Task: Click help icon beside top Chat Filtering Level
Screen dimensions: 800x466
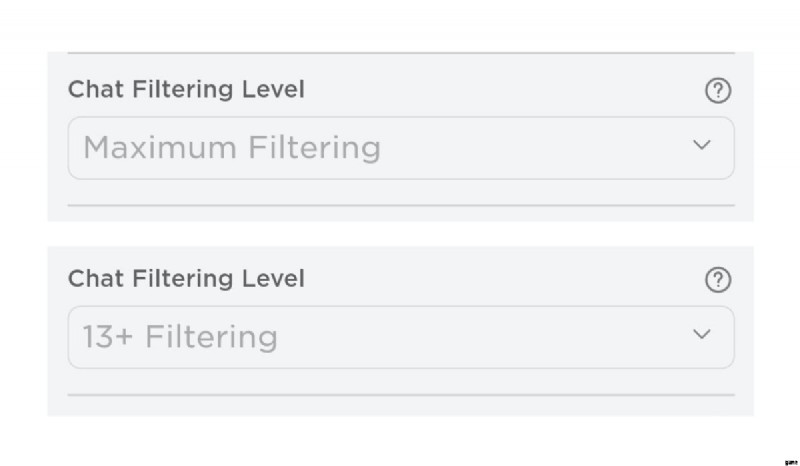Action: click(717, 91)
